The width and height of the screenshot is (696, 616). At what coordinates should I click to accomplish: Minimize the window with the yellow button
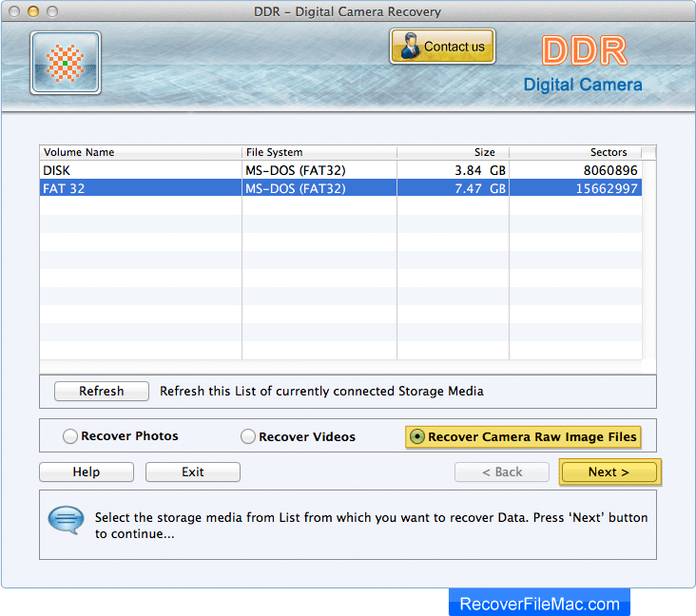[33, 11]
